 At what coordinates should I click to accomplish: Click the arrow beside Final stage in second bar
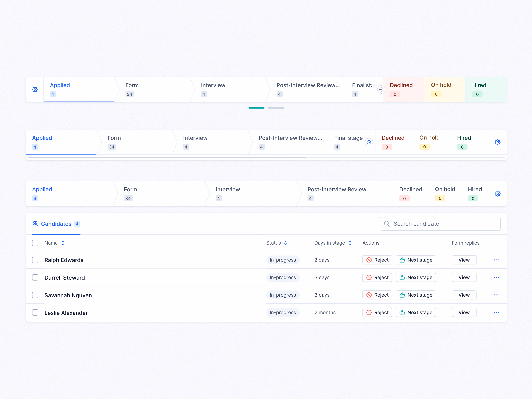[x=369, y=142]
